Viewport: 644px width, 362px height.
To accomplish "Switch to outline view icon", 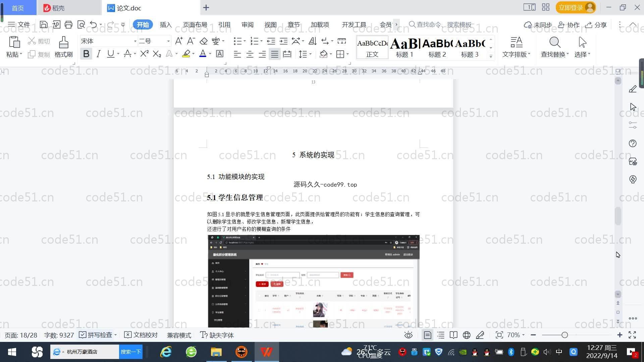I will pos(441,335).
